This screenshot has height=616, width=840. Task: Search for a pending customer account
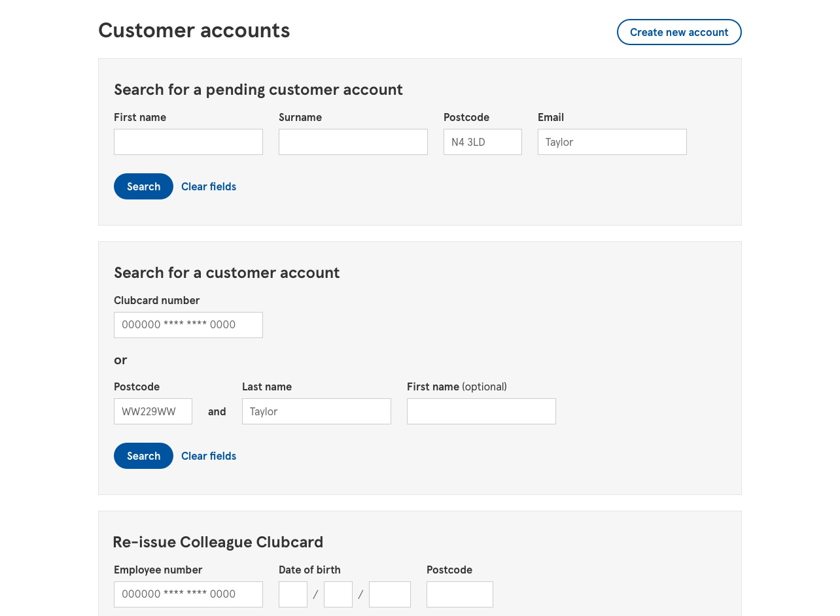(x=143, y=186)
